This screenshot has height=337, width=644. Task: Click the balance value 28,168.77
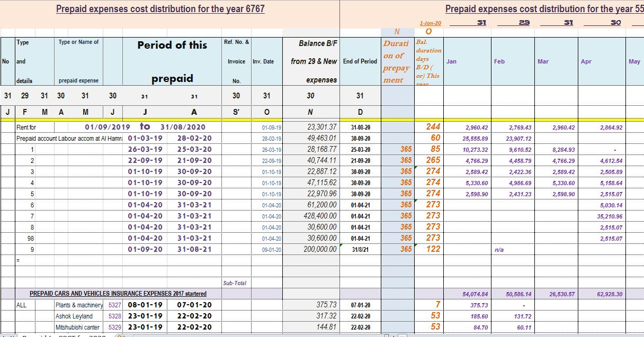click(322, 149)
